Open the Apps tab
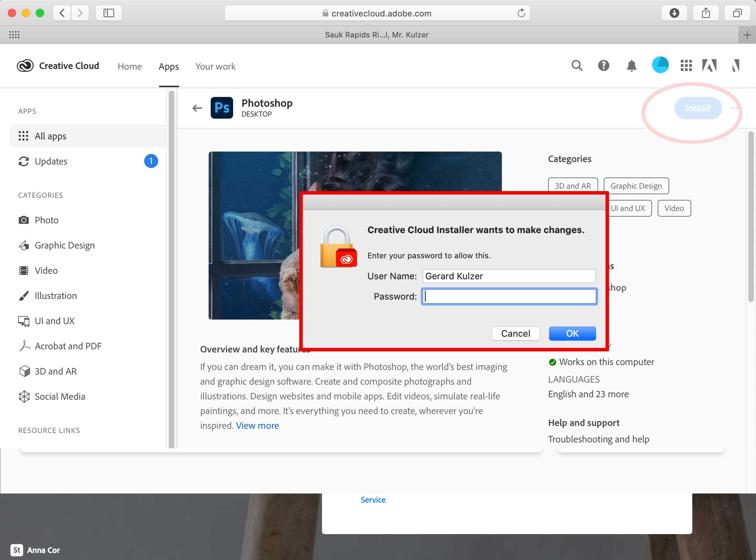This screenshot has height=560, width=756. pos(169,66)
